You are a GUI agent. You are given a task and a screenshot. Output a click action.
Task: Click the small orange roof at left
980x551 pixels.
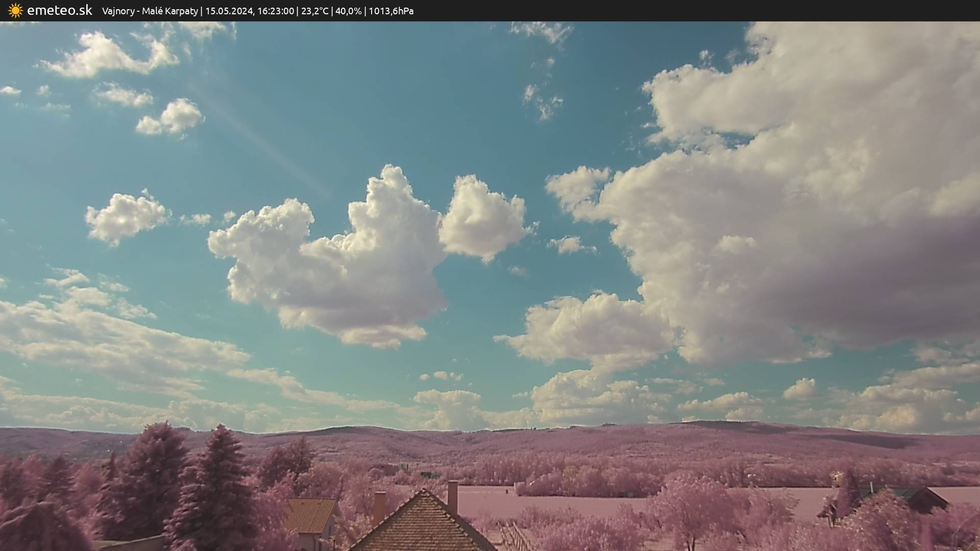[x=309, y=515]
